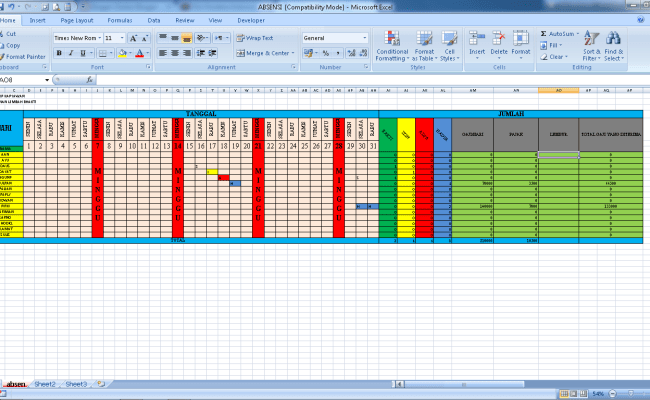Open the Formulas ribbon tab

[119, 19]
